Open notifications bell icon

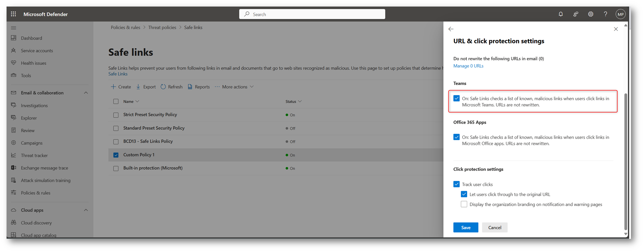560,14
